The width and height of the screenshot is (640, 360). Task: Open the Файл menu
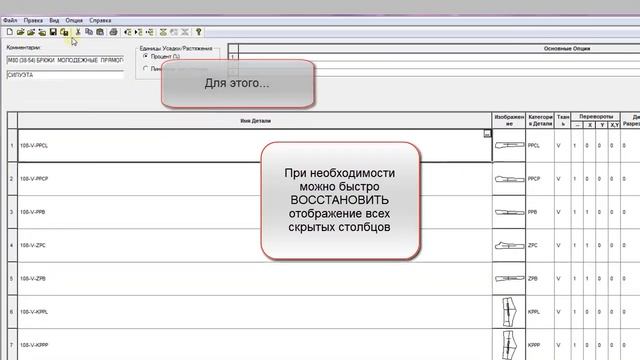point(10,20)
